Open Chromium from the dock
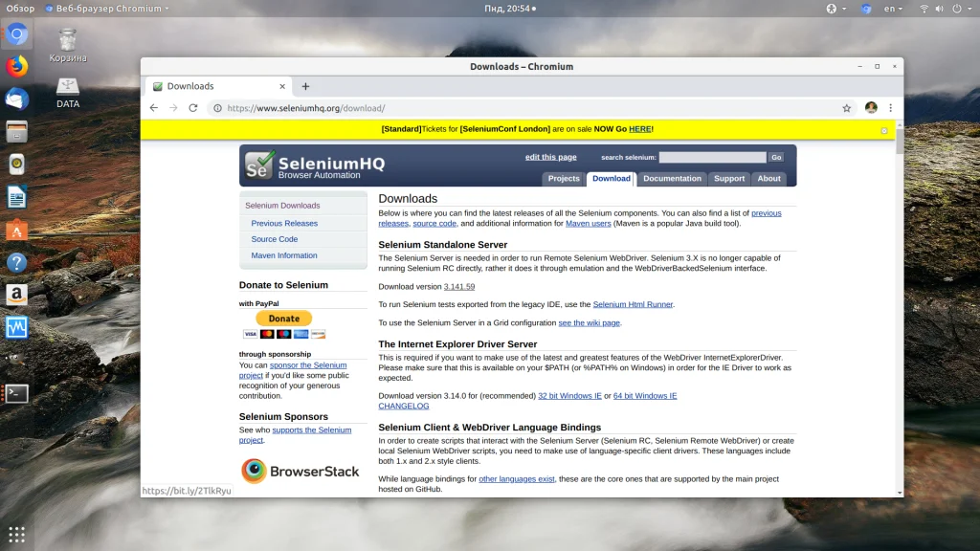The image size is (980, 551). (17, 33)
